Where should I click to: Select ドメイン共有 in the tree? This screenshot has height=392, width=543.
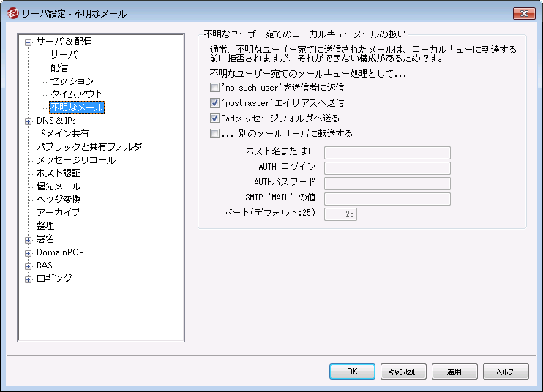[x=63, y=134]
